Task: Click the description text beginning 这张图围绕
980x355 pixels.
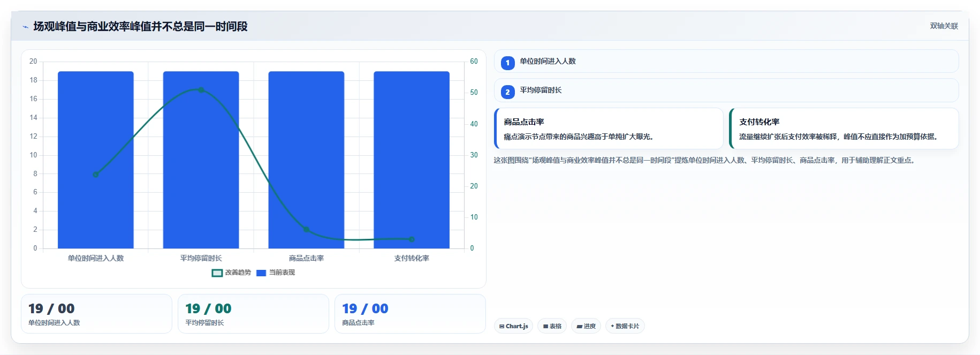Action: coord(704,160)
